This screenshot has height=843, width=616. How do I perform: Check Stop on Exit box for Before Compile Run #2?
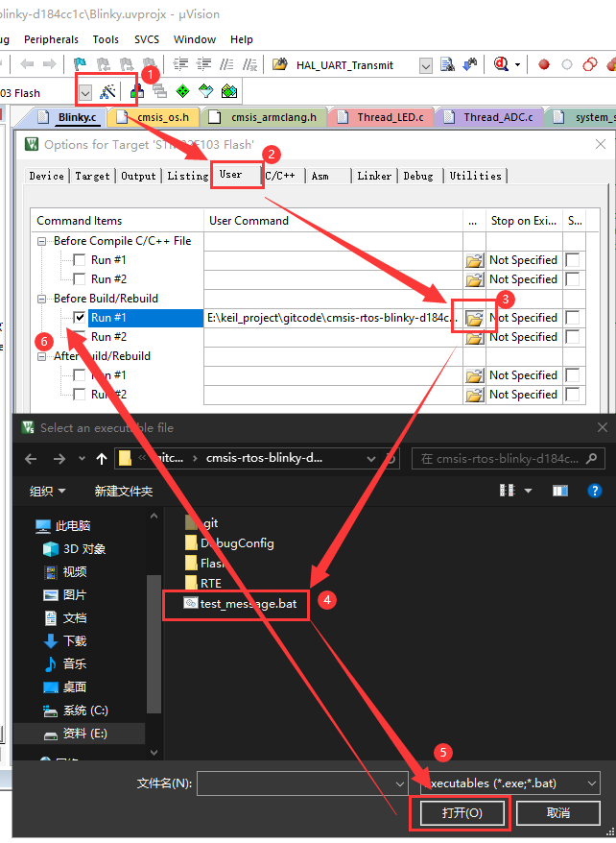[x=572, y=279]
